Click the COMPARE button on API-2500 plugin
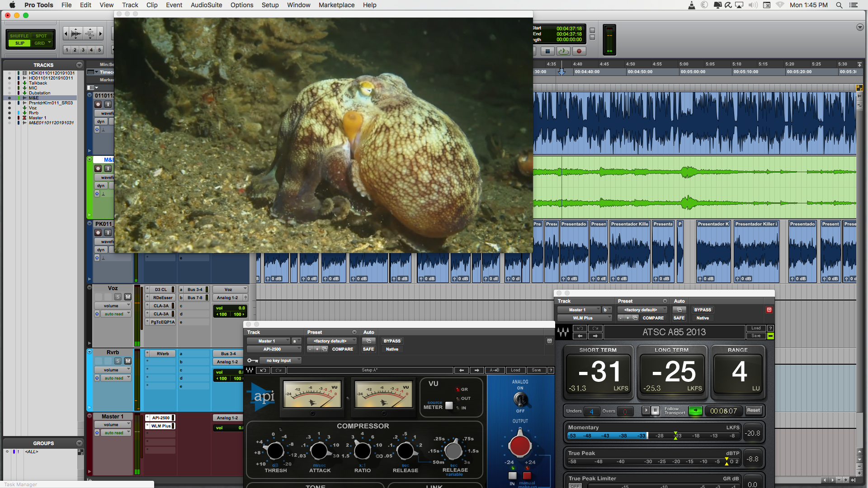This screenshot has width=868, height=488. coord(342,348)
